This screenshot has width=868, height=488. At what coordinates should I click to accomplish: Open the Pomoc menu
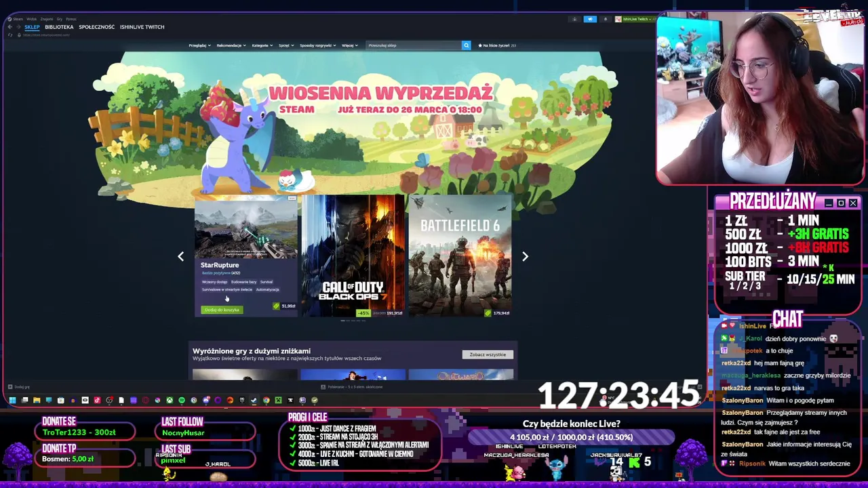pyautogui.click(x=71, y=19)
